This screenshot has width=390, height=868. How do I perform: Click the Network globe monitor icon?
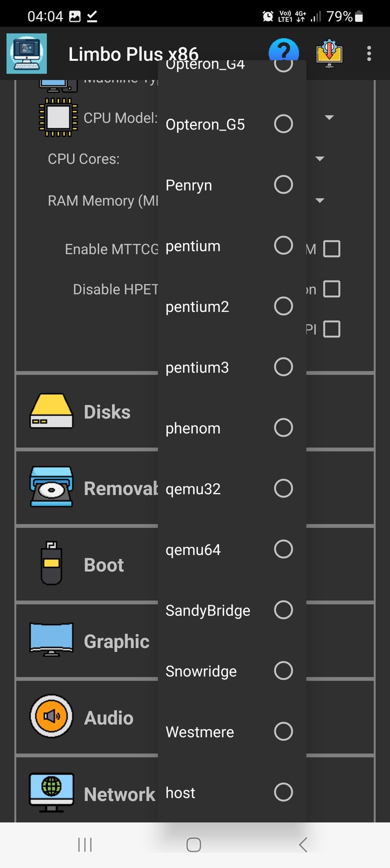(x=51, y=793)
